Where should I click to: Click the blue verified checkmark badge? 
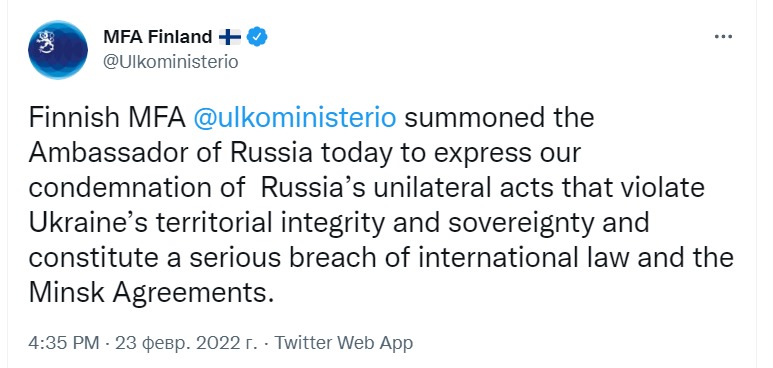tap(257, 37)
